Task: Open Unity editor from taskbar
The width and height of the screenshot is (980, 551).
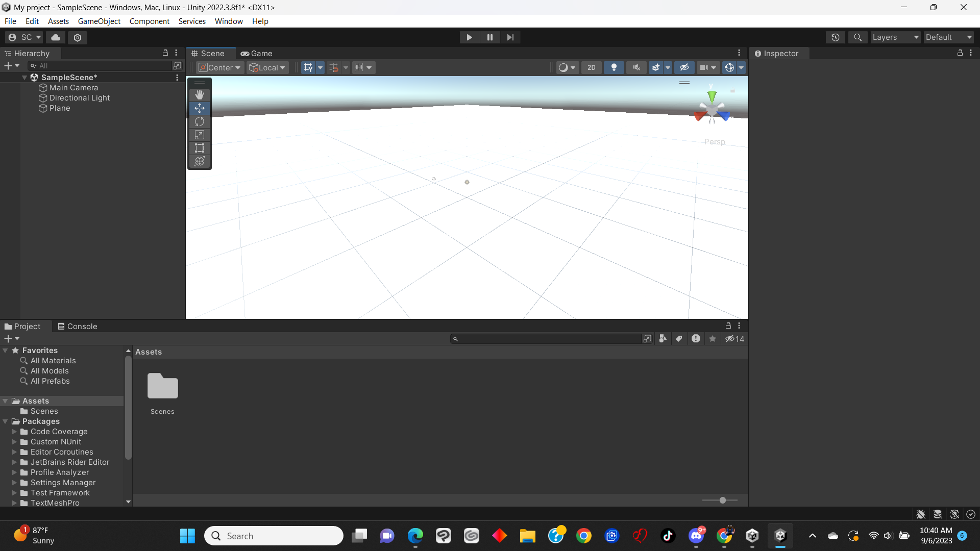Action: [780, 536]
